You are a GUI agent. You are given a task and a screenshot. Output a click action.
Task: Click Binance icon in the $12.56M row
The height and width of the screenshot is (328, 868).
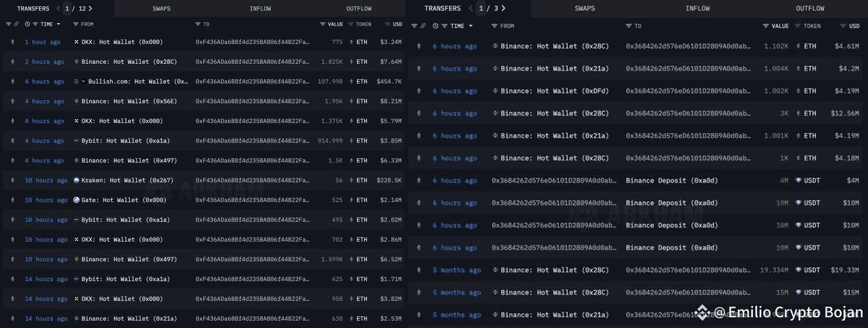click(x=494, y=113)
